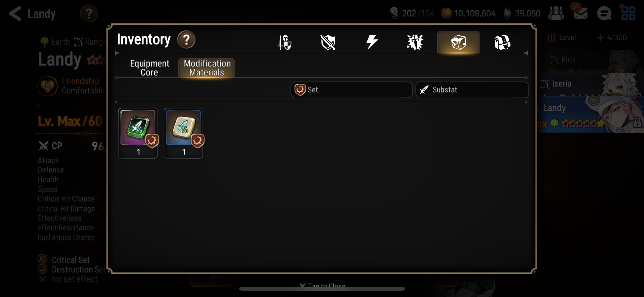Open the lightning bolt inventory category
The height and width of the screenshot is (297, 644).
[x=372, y=42]
